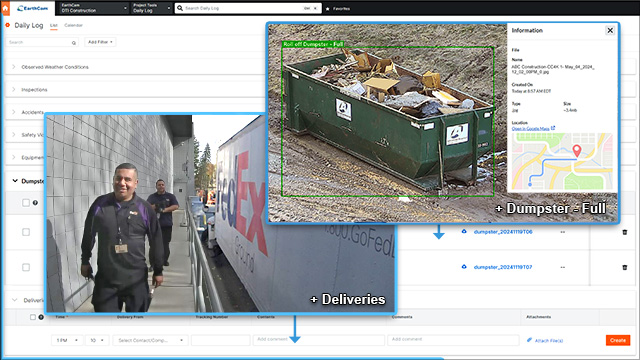This screenshot has width=640, height=360.
Task: Switch to the Calendar tab
Action: (x=73, y=25)
